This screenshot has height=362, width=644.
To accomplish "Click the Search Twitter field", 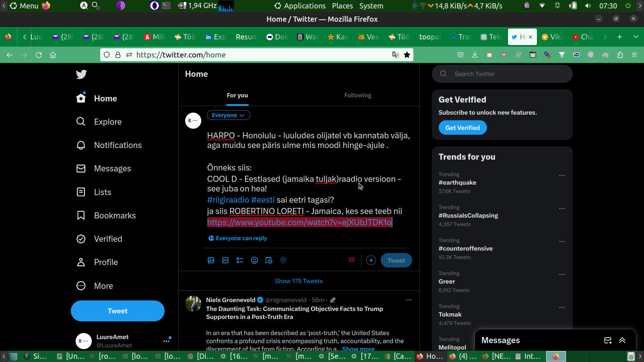I will pos(502,74).
